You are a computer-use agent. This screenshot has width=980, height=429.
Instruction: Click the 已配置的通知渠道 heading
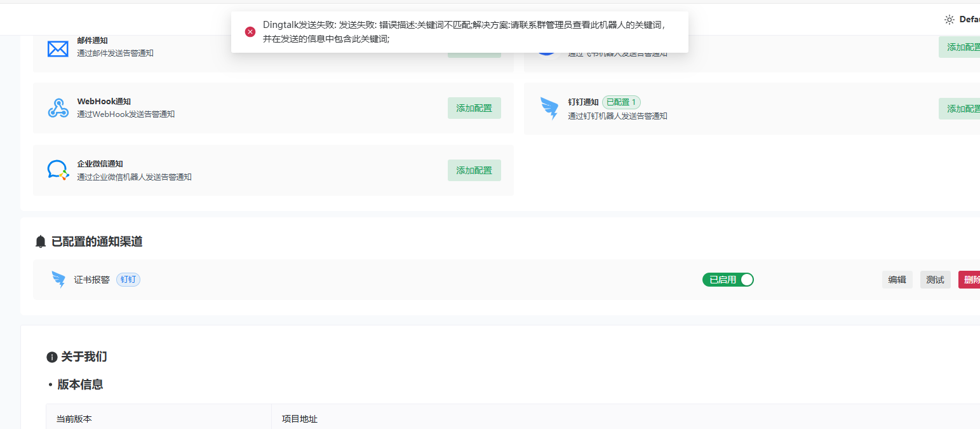97,242
